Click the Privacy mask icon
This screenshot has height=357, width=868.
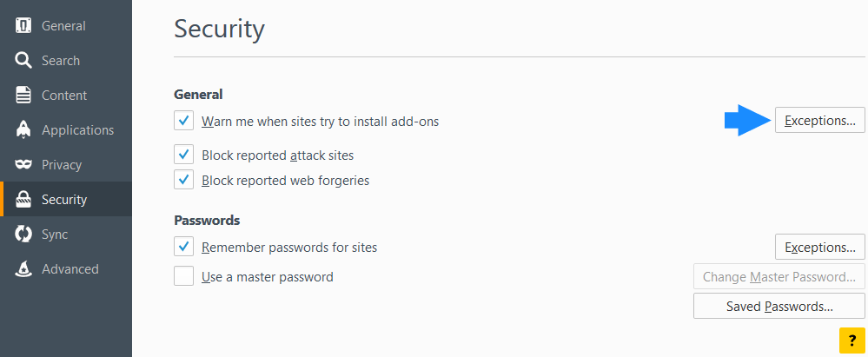(23, 165)
